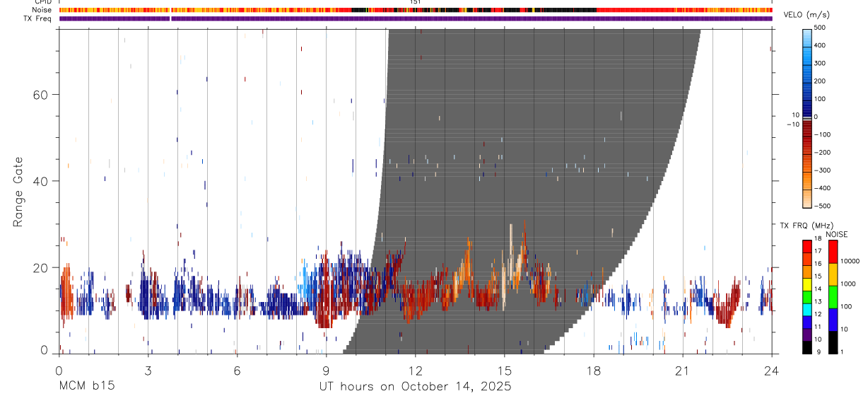Click the multicolored Noise strip above the plot
The height and width of the screenshot is (401, 868).
(x=416, y=10)
